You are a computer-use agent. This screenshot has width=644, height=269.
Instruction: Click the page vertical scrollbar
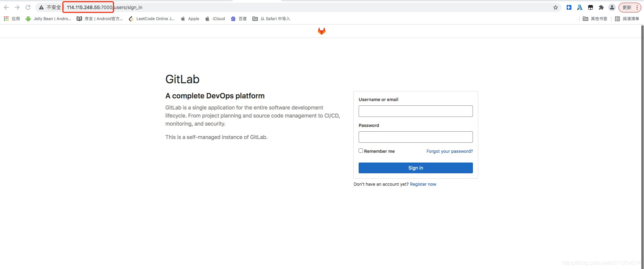point(642,146)
